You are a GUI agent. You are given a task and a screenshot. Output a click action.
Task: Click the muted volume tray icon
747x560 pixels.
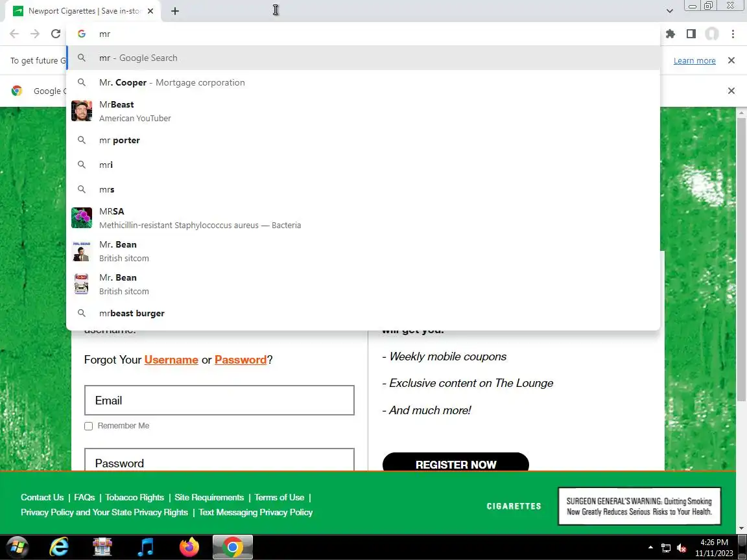pos(682,548)
